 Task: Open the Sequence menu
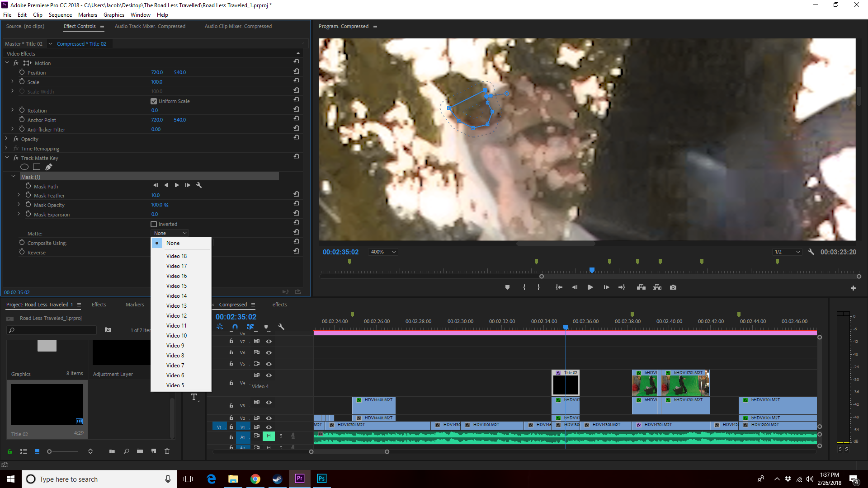click(x=60, y=15)
